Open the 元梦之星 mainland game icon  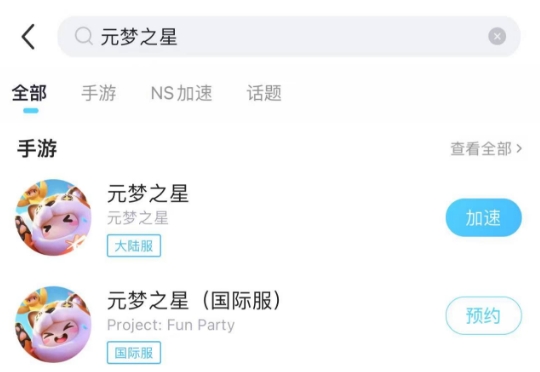(53, 217)
